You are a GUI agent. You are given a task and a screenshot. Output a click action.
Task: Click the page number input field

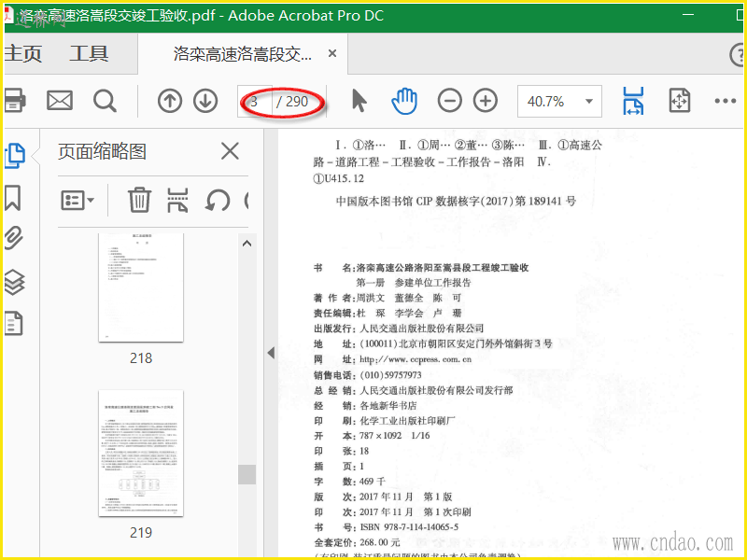tap(255, 101)
